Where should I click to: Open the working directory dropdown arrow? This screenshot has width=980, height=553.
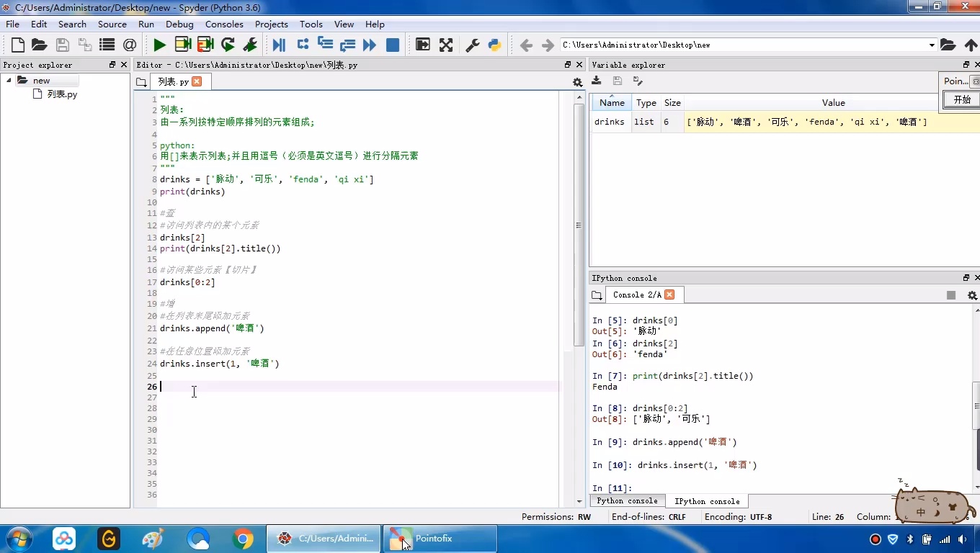(x=932, y=44)
